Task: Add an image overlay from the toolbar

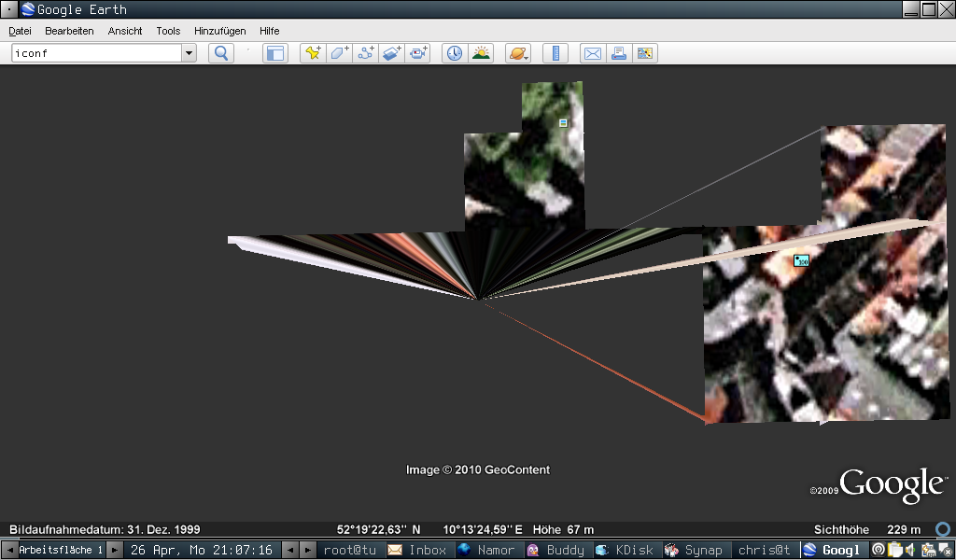Action: pyautogui.click(x=391, y=53)
